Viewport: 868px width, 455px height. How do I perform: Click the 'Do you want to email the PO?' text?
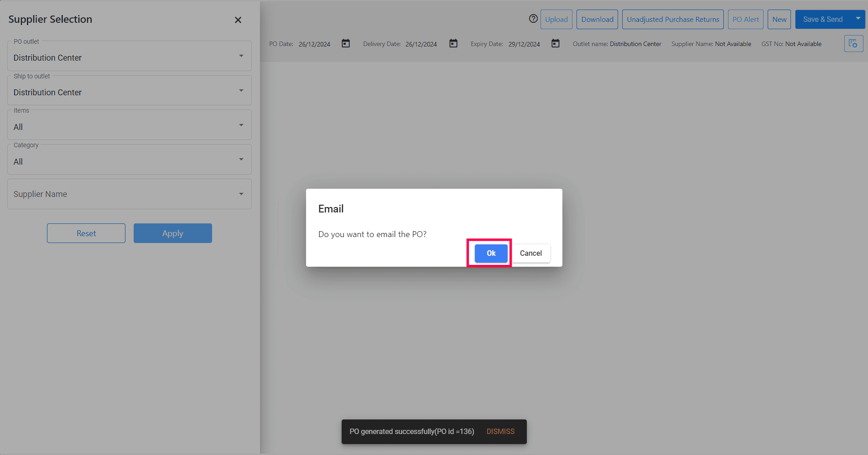pyautogui.click(x=373, y=234)
